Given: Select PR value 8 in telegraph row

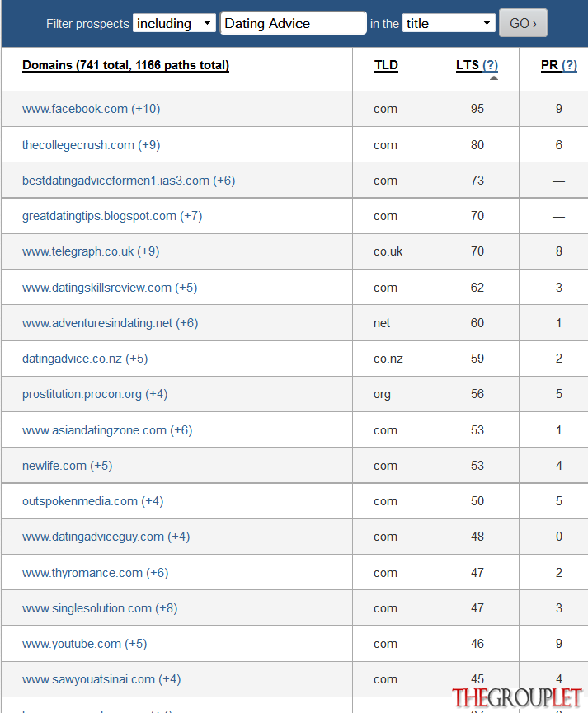Looking at the screenshot, I should [x=559, y=251].
